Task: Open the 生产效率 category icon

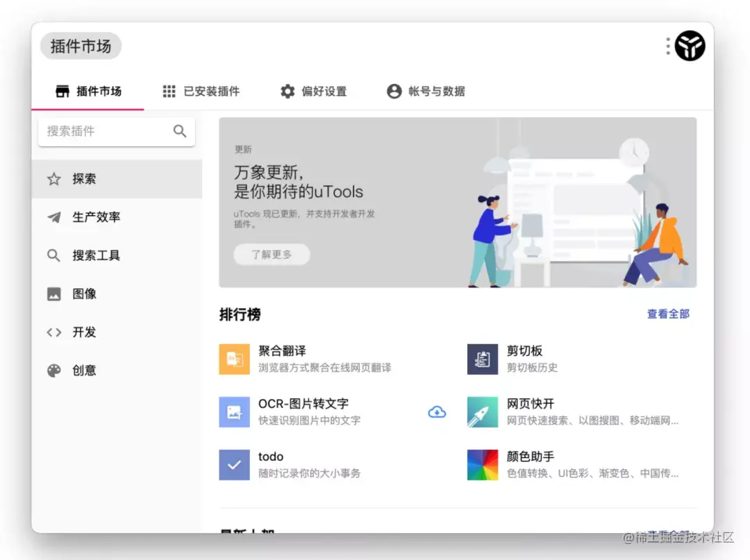Action: coord(53,217)
